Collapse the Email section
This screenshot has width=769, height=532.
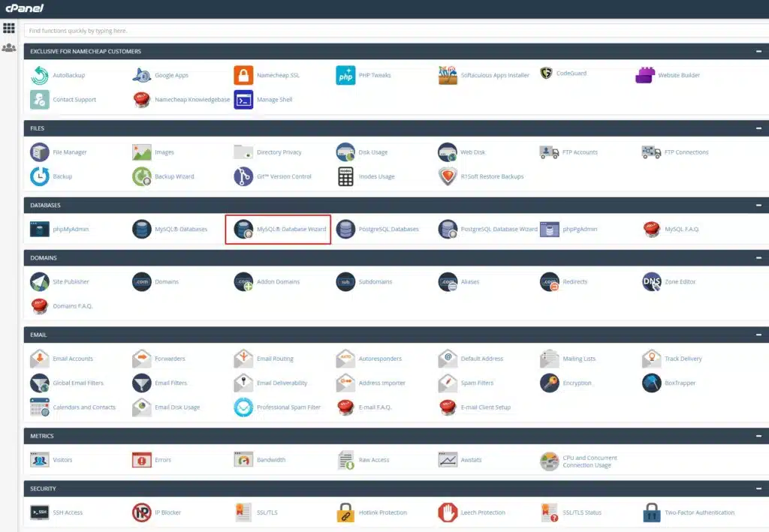(x=758, y=335)
